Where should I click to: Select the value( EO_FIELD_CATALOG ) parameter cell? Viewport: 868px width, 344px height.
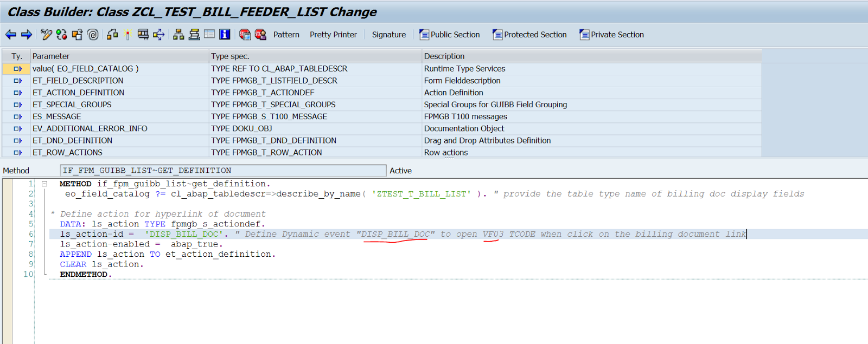click(120, 69)
